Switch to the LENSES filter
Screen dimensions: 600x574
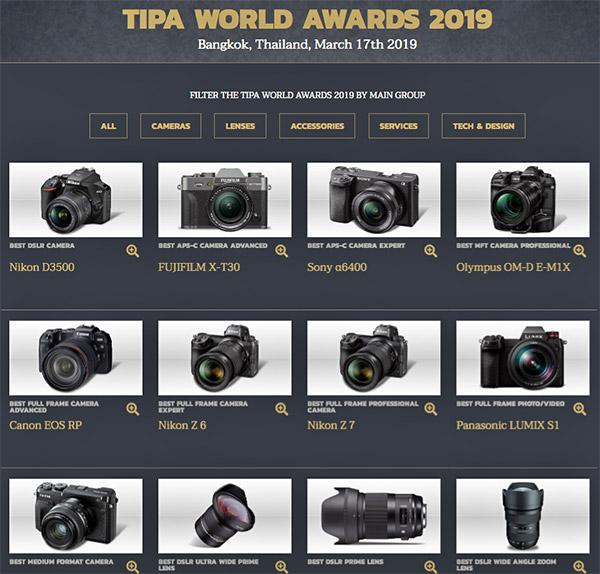tap(240, 126)
